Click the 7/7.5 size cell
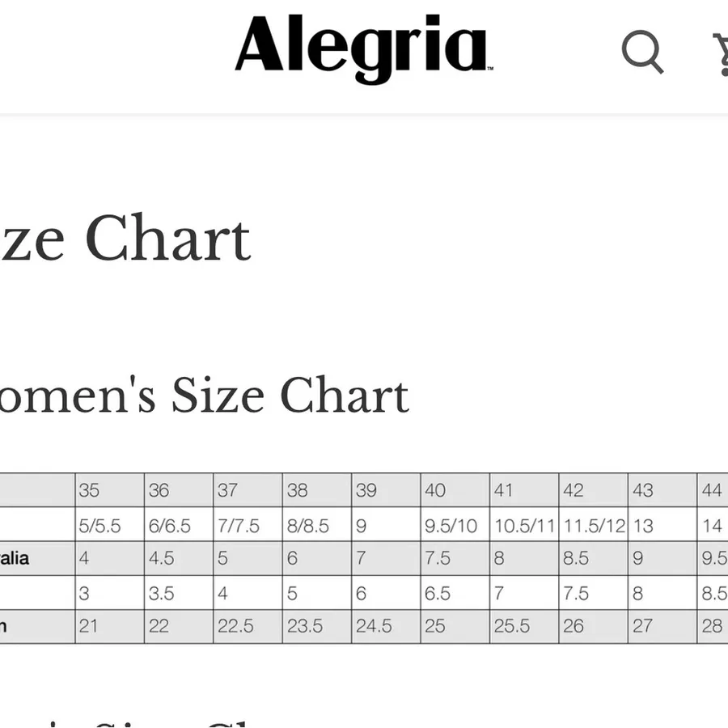Viewport: 728px width, 728px height. (x=248, y=524)
